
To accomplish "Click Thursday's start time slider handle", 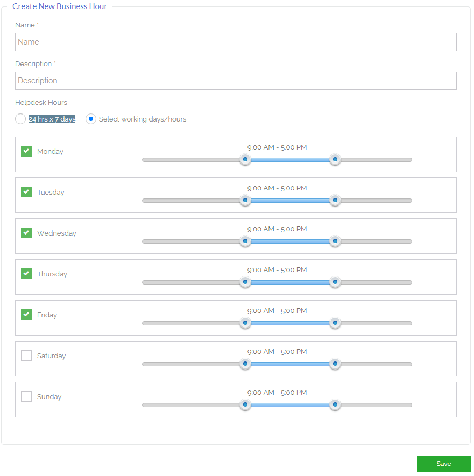I will point(245,282).
